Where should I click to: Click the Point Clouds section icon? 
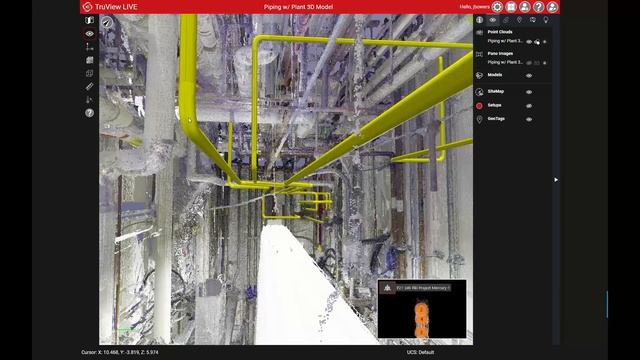480,32
